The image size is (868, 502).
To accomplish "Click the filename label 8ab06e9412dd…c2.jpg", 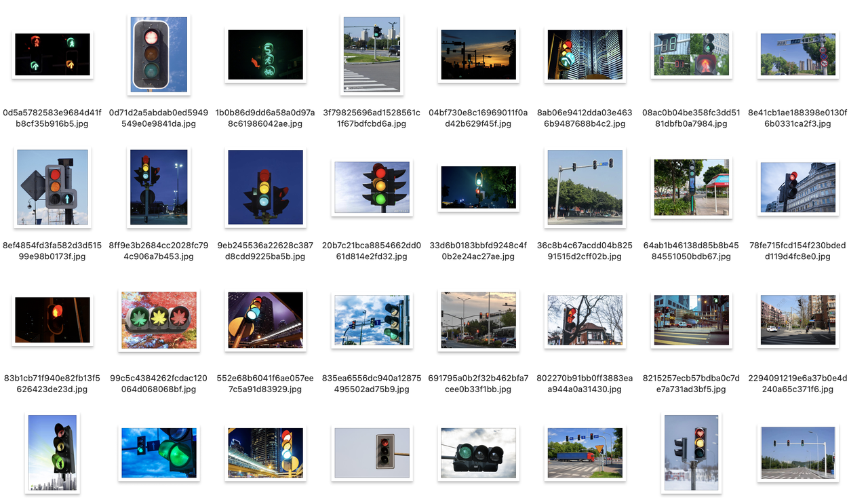I will click(x=585, y=118).
